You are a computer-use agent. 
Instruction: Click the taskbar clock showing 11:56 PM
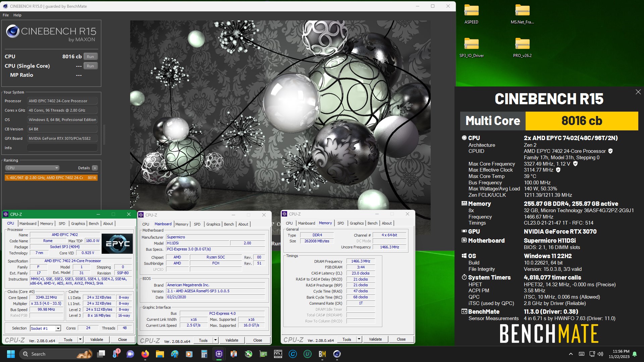click(619, 354)
